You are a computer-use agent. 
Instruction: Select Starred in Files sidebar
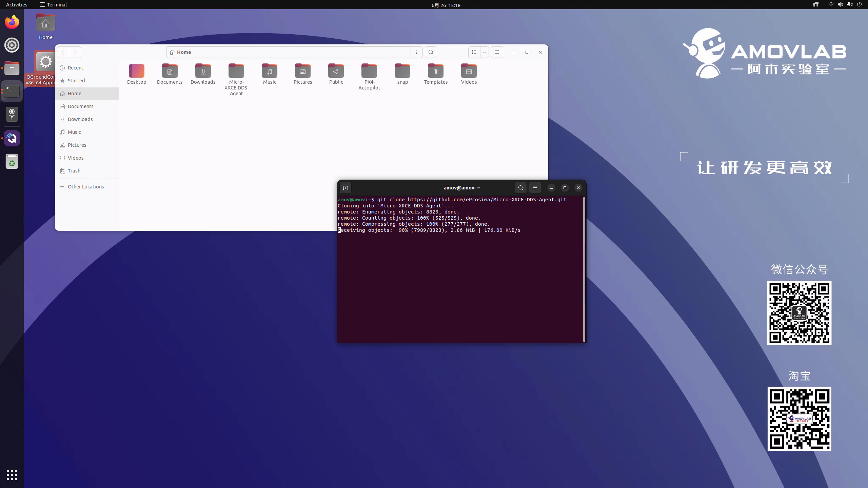pyautogui.click(x=87, y=81)
